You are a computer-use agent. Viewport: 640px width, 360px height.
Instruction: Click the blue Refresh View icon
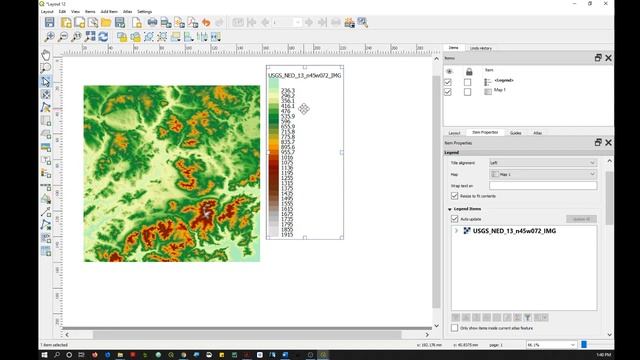click(103, 37)
